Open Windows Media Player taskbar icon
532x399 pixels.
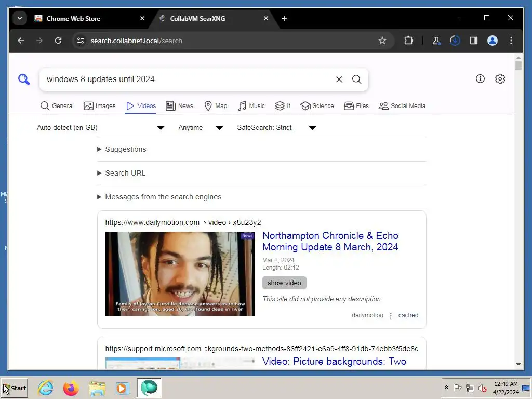coord(123,388)
